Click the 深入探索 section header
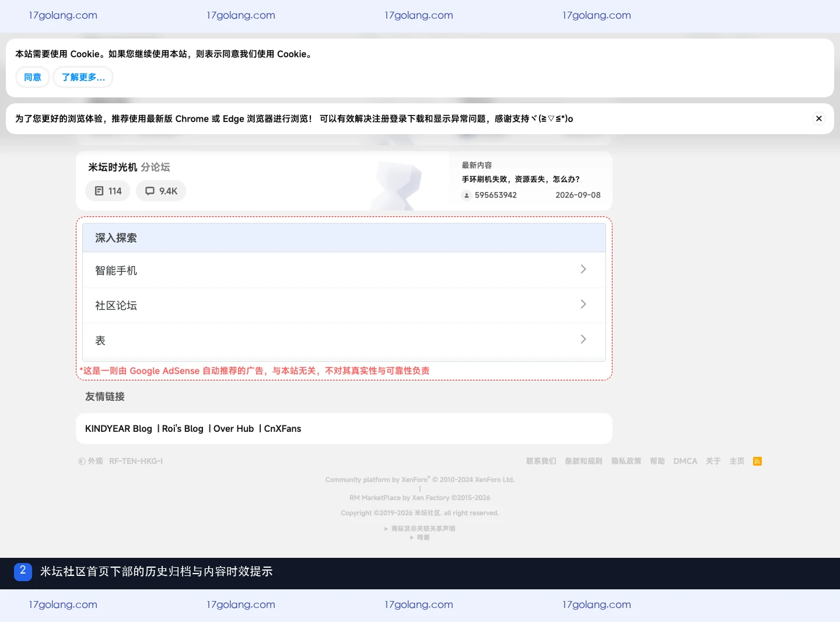The height and width of the screenshot is (622, 840). click(x=344, y=237)
